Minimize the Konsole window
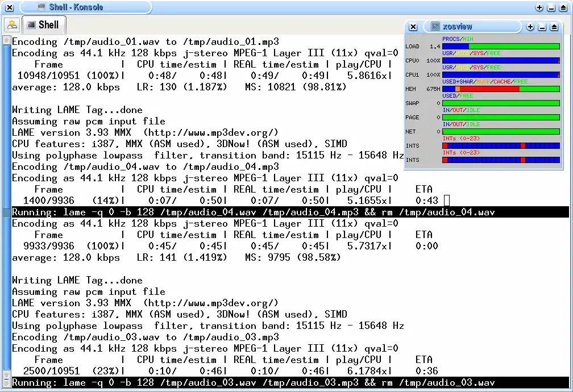The image size is (573, 392). tap(551, 8)
